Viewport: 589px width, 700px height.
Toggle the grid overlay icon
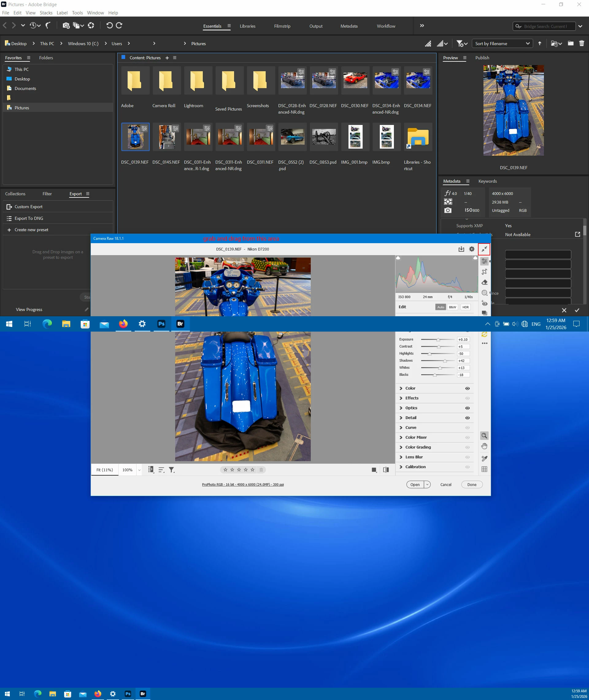(484, 469)
